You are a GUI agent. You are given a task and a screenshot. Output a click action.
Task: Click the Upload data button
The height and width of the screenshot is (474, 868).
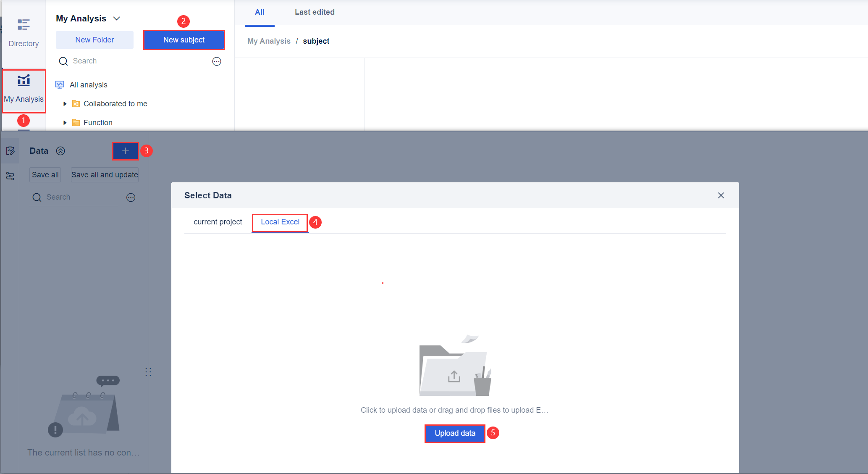[455, 433]
